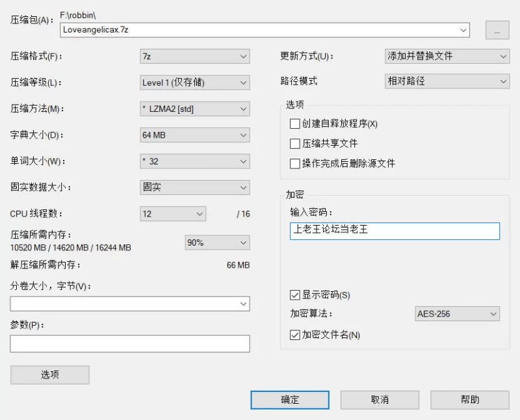
Task: Toggle the 加密文件名 checkbox
Action: pyautogui.click(x=294, y=335)
